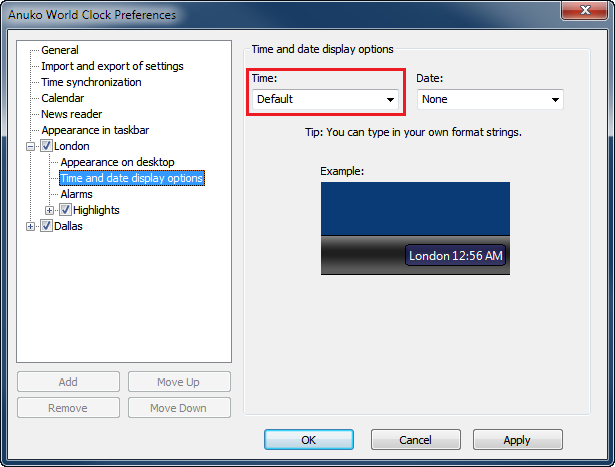The width and height of the screenshot is (615, 467).
Task: Select the Highlights tree item
Action: tap(96, 210)
